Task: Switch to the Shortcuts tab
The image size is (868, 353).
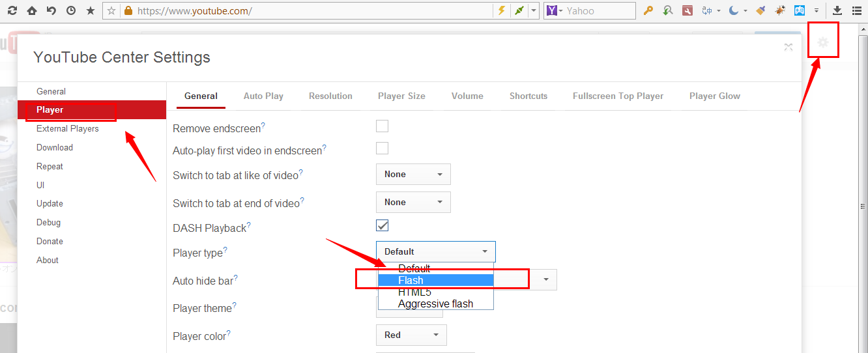Action: click(x=528, y=96)
